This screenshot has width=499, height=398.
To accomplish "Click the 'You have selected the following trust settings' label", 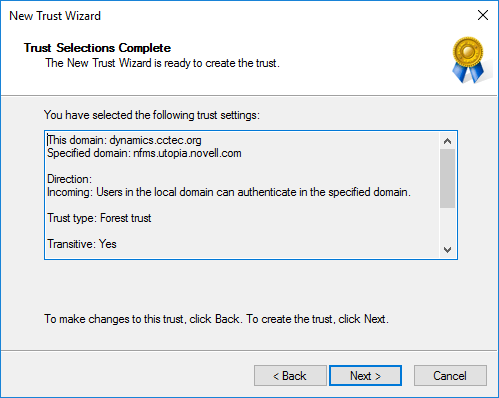I will [x=152, y=115].
